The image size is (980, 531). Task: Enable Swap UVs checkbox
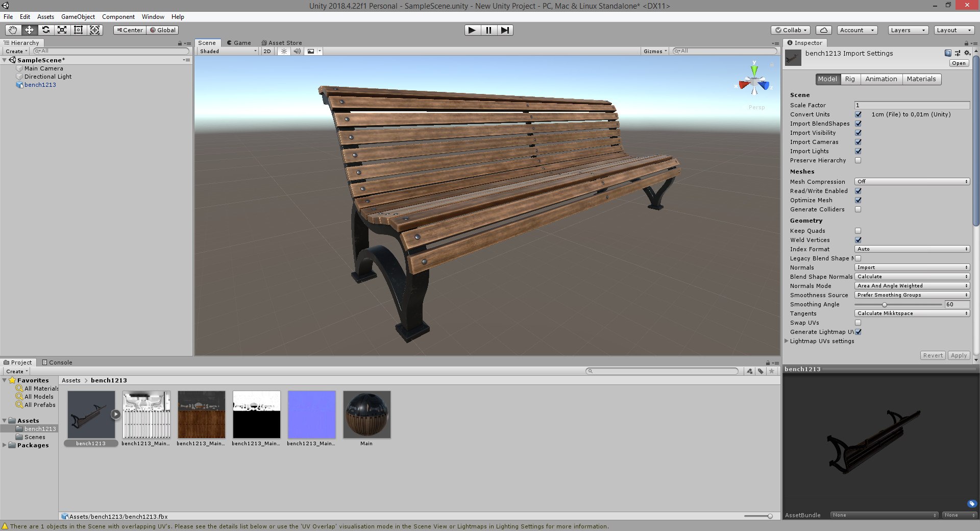(x=858, y=323)
